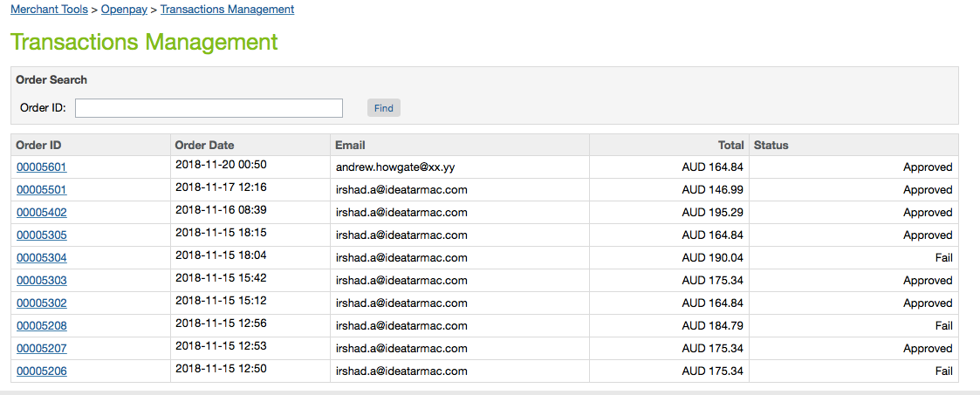Image resolution: width=980 pixels, height=395 pixels.
Task: Click the Status column header
Action: coord(771,146)
